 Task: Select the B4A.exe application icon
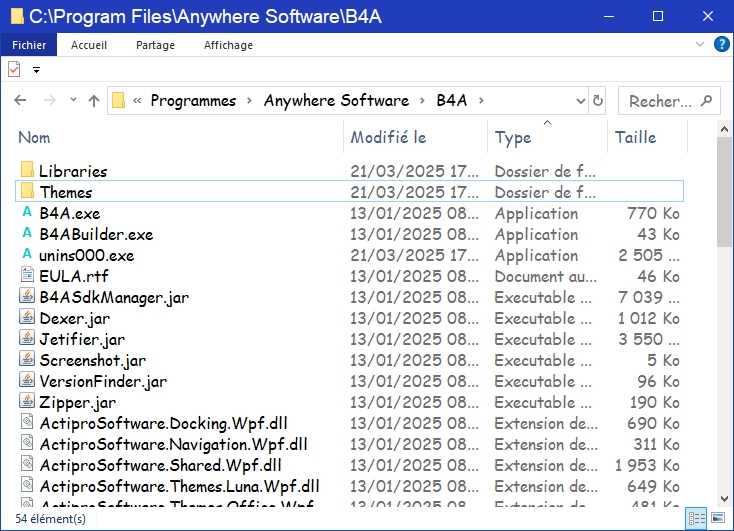click(27, 213)
